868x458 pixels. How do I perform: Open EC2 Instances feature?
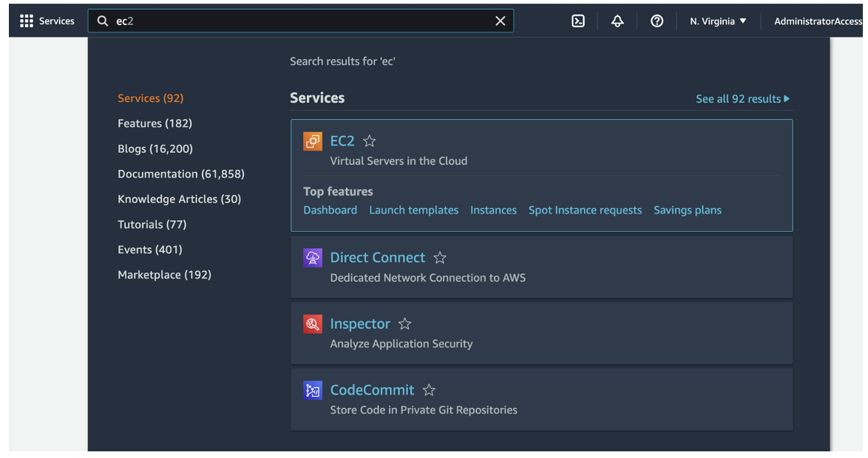pyautogui.click(x=494, y=211)
